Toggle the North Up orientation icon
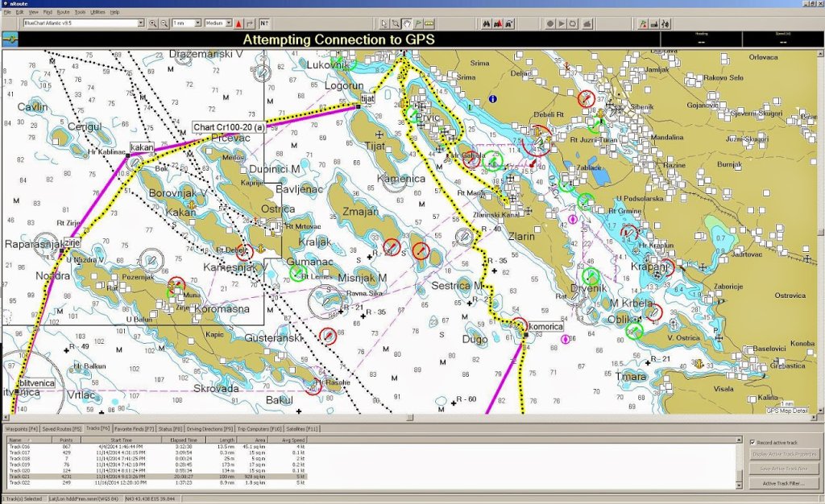 (265, 23)
